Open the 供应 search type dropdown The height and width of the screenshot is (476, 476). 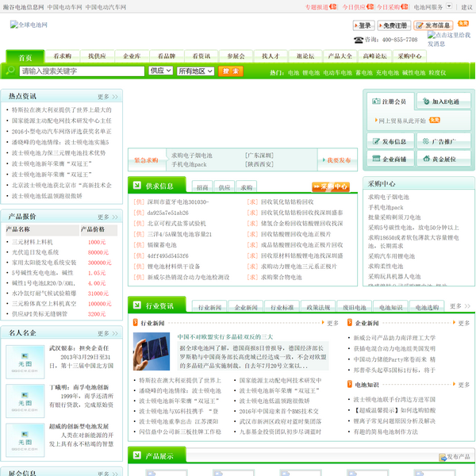click(x=159, y=71)
